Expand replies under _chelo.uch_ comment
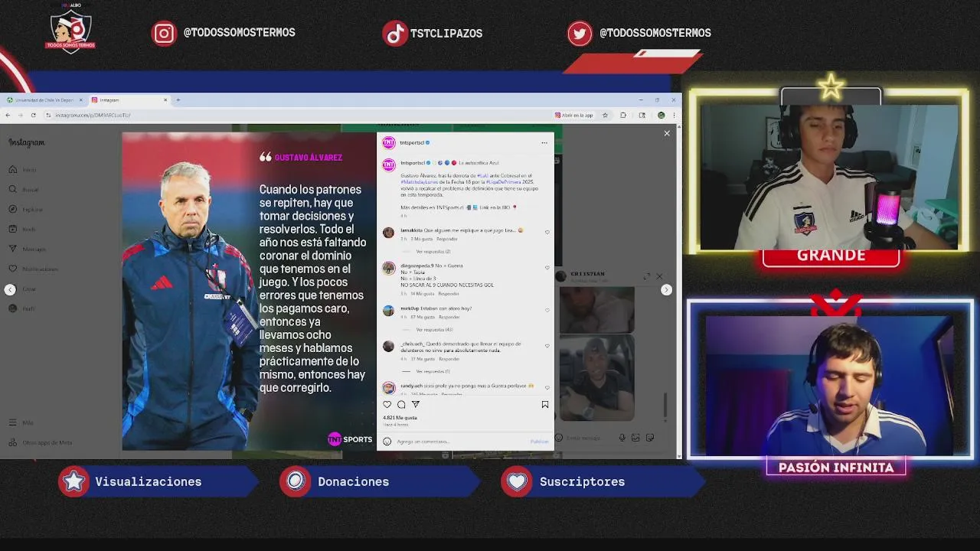Viewport: 980px width, 551px height. pos(433,371)
